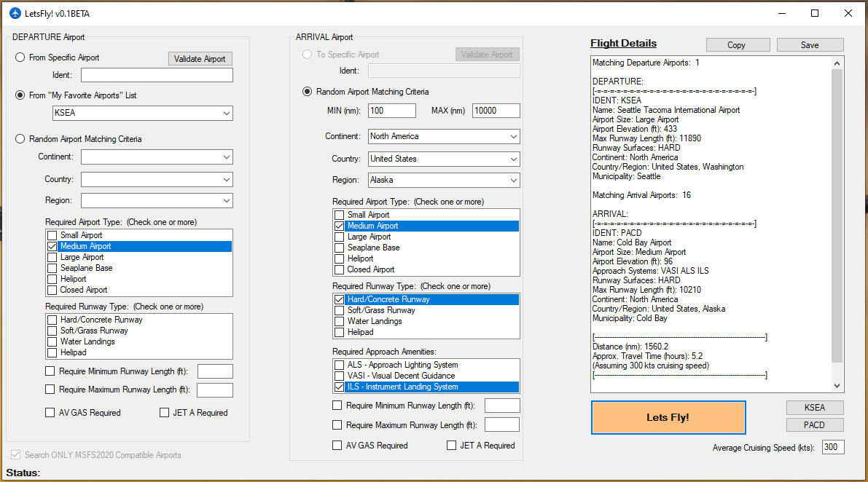This screenshot has height=482, width=868.
Task: Click the Copy flight details button
Action: click(x=736, y=45)
